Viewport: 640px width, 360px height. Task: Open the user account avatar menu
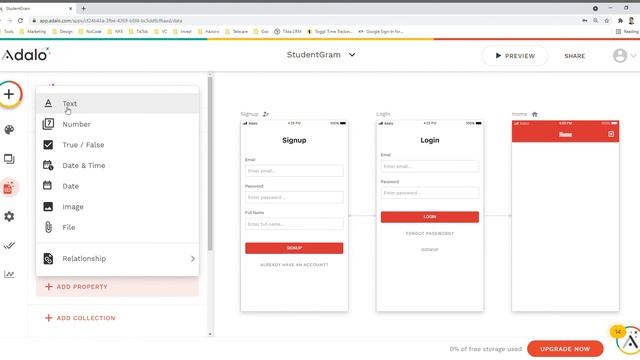point(624,56)
